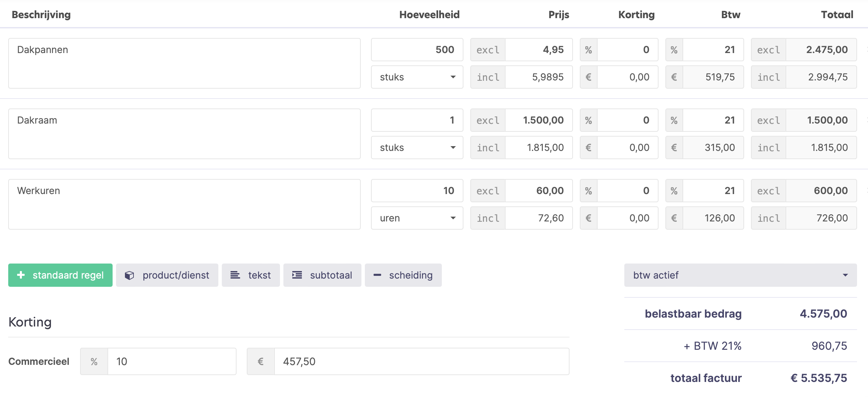Edit Werkuren discount percentage field

[x=628, y=191]
